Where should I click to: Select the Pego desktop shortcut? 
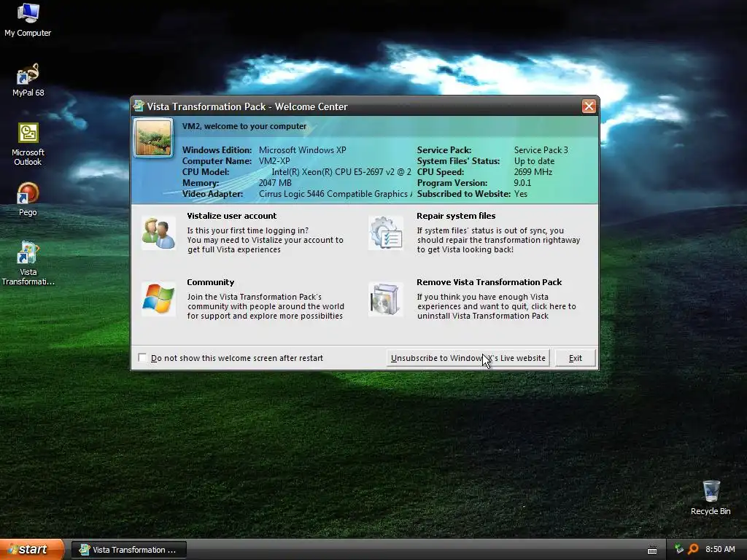pyautogui.click(x=28, y=200)
